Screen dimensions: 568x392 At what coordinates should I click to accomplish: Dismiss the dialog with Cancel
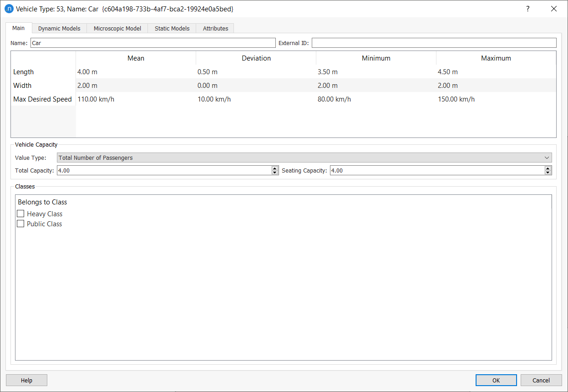[x=541, y=380]
